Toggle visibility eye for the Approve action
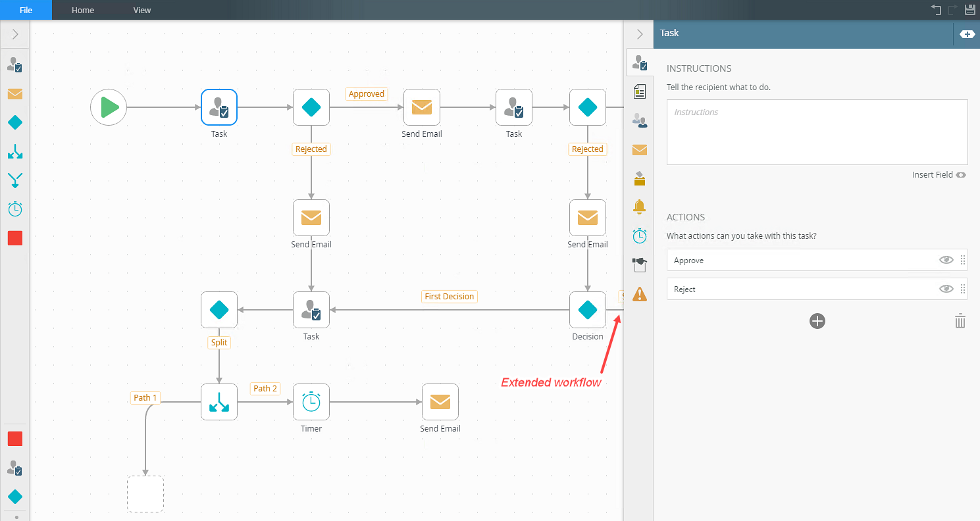This screenshot has width=980, height=521. pyautogui.click(x=946, y=260)
